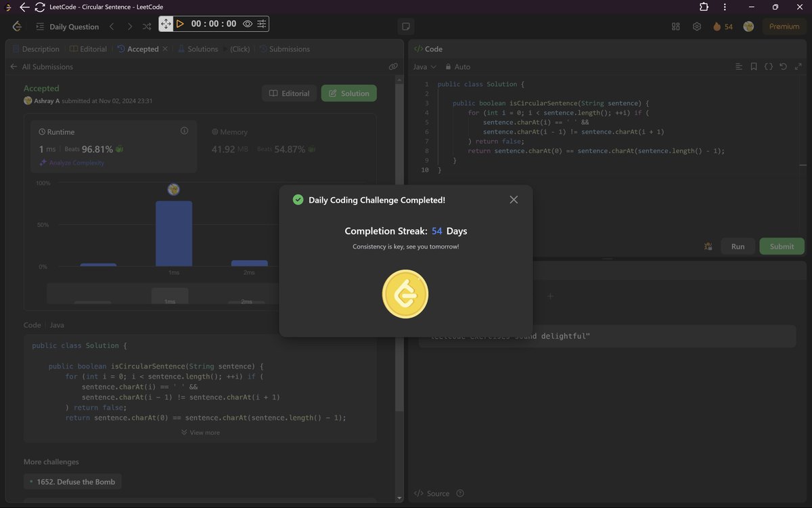
Task: Expand code with View more
Action: coord(200,432)
